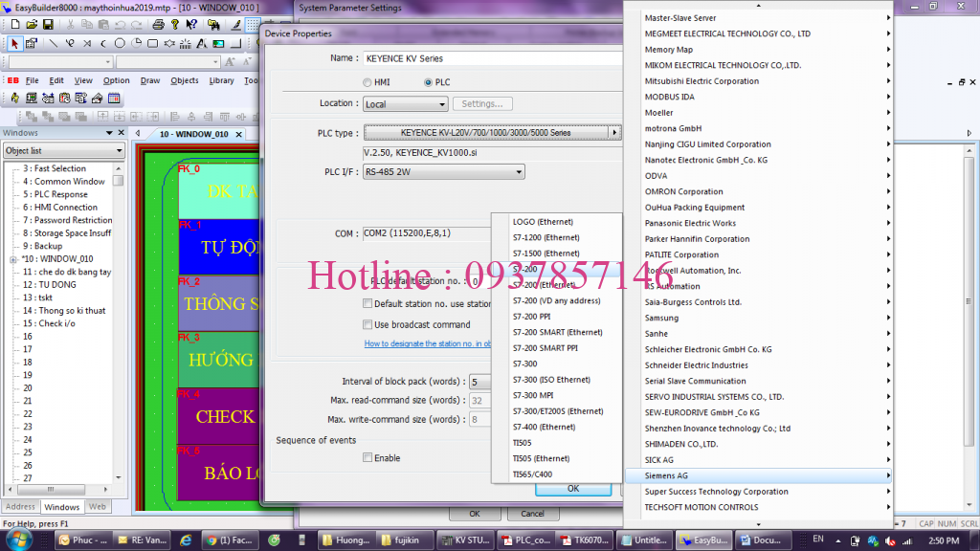
Task: Open the View menu
Action: point(83,80)
